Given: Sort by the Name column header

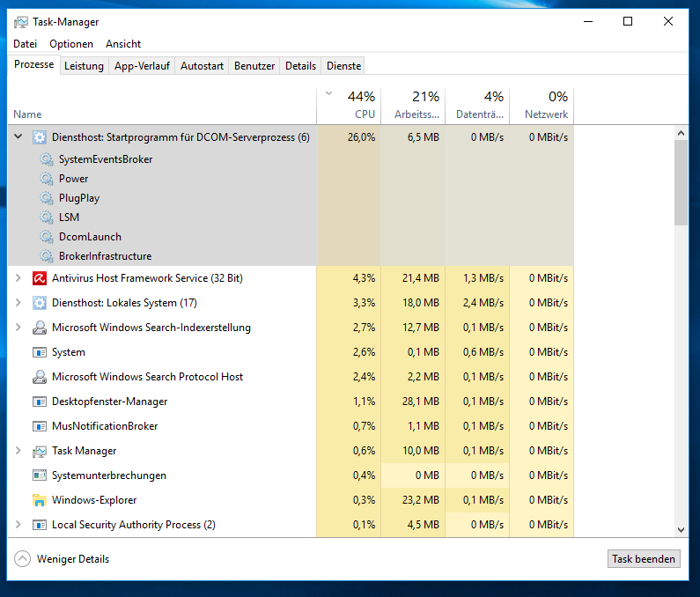Looking at the screenshot, I should (x=162, y=107).
